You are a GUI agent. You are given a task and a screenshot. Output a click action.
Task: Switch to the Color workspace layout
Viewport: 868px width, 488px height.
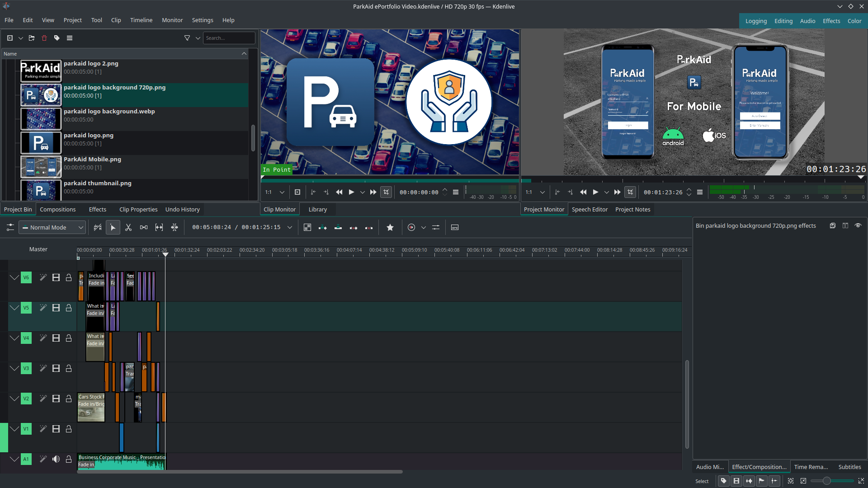point(854,21)
